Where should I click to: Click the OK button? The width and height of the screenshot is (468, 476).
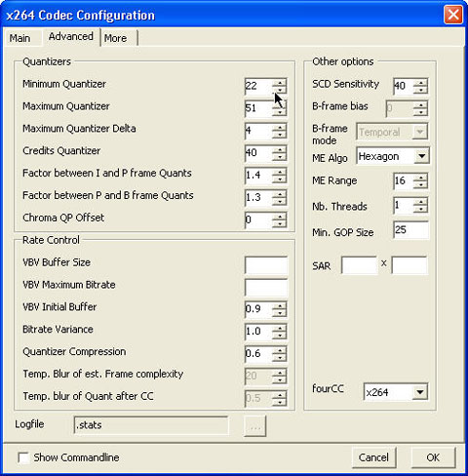coord(433,457)
